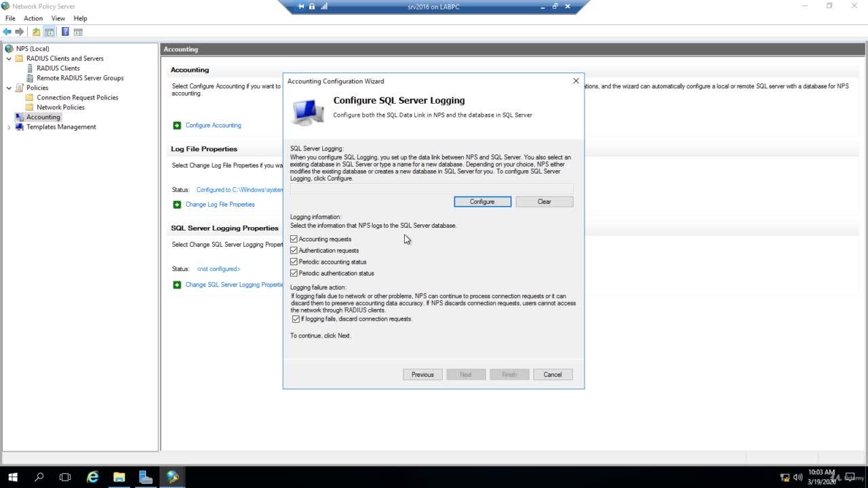Open the Help menu

tap(81, 18)
